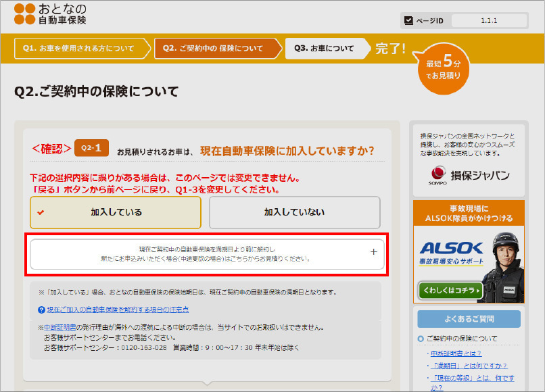Open FAQ link 中断証明書とは？
Image resolution: width=545 pixels, height=392 pixels.
click(456, 353)
